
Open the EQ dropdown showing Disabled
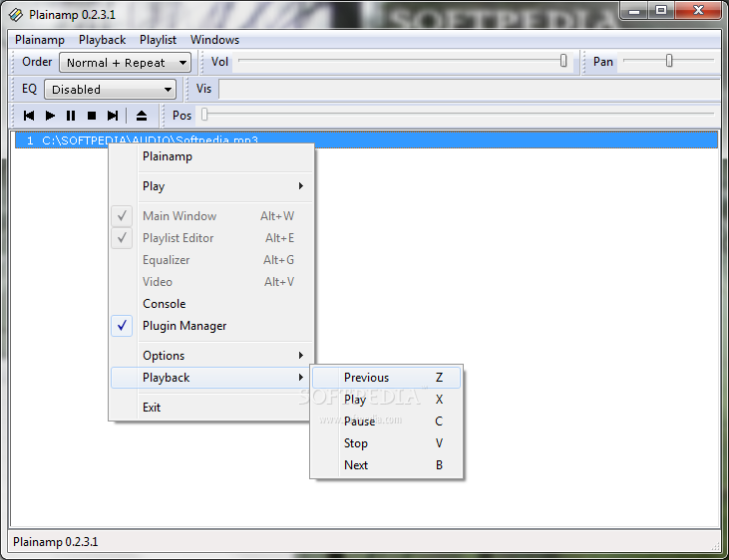110,90
